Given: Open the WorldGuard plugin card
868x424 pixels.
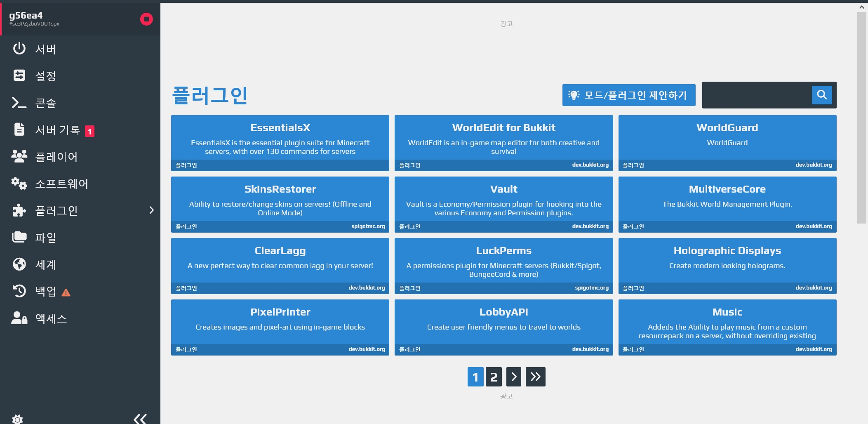Looking at the screenshot, I should coord(727,143).
